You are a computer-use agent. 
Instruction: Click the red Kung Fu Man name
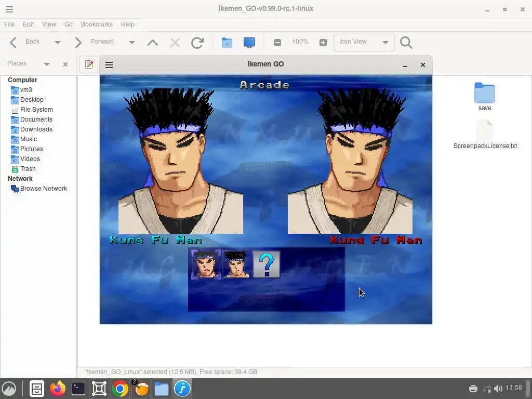tap(376, 240)
